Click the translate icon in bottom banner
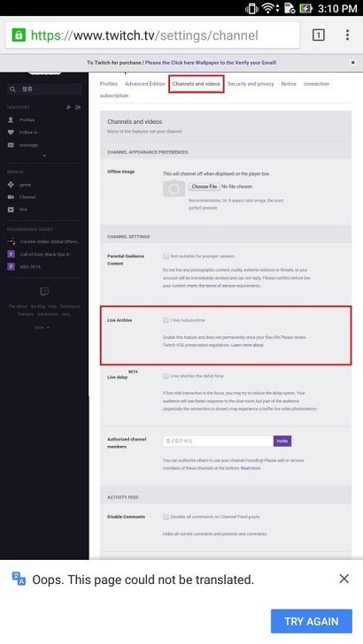 point(19,579)
